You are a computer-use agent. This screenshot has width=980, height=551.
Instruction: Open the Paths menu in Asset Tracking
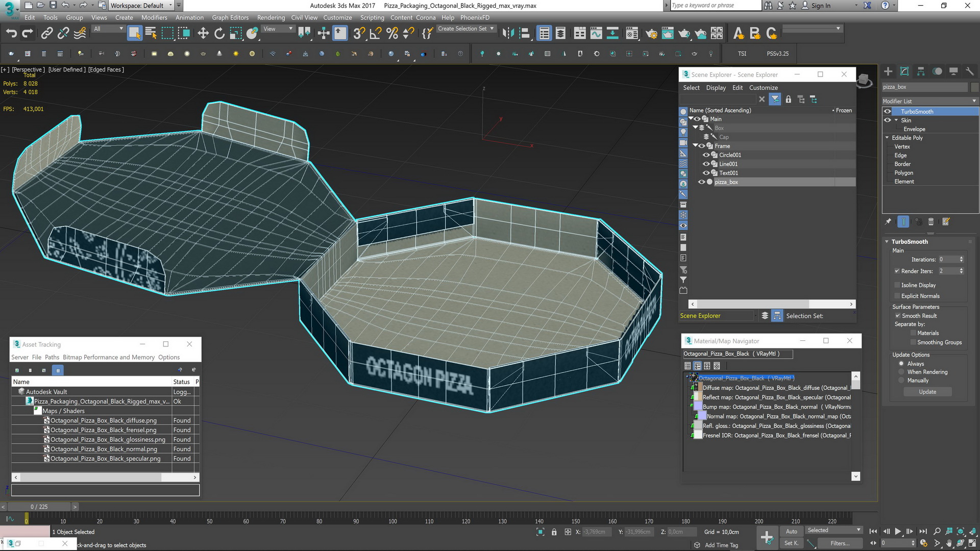point(52,357)
